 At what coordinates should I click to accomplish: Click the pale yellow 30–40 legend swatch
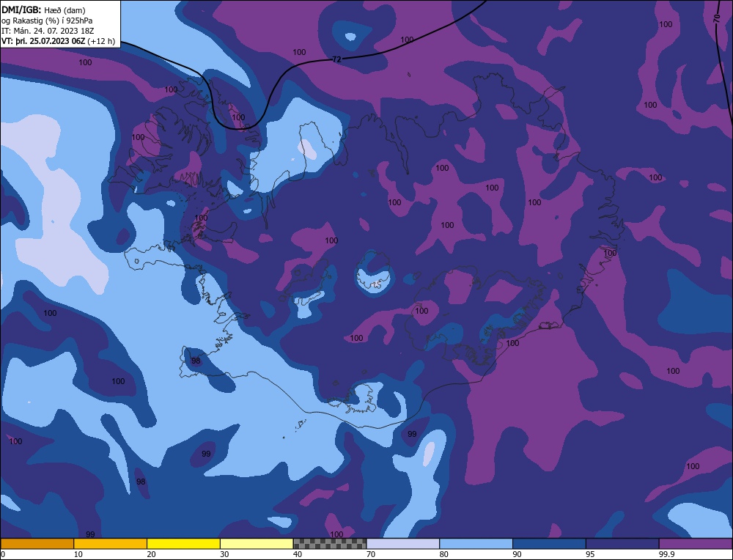257,544
